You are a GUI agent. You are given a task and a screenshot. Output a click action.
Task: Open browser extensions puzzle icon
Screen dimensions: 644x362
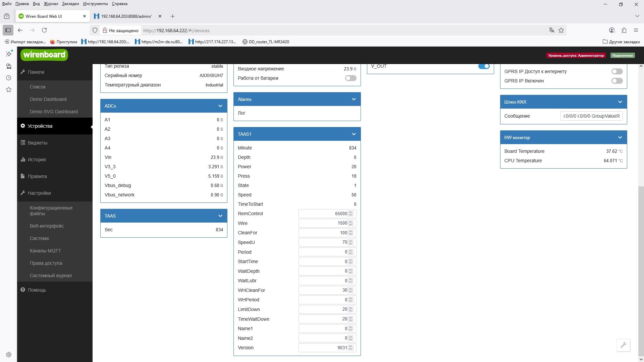pyautogui.click(x=624, y=30)
